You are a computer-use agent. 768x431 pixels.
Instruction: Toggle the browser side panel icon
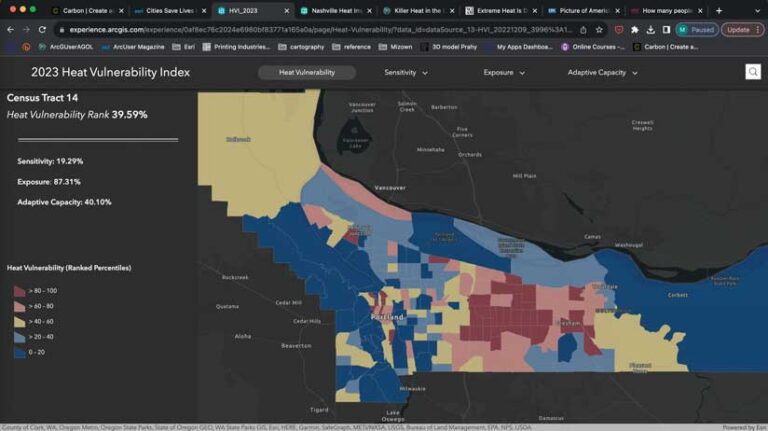click(666, 30)
